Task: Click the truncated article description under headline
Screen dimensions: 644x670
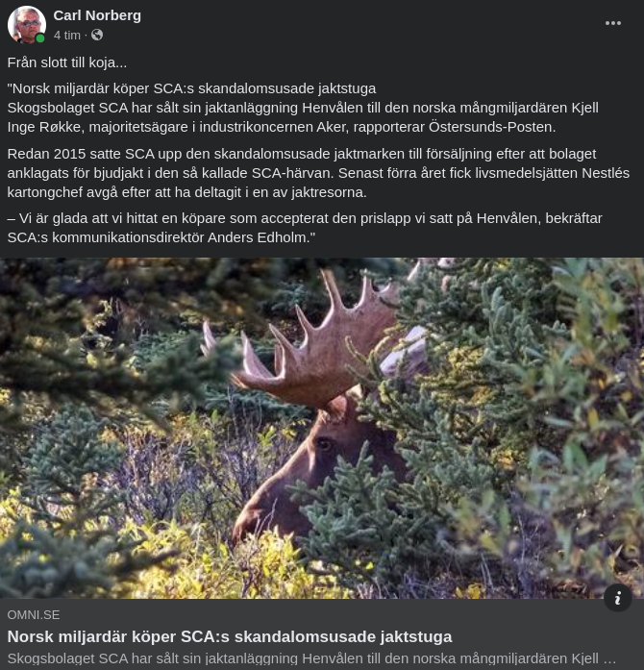Action: click(310, 658)
